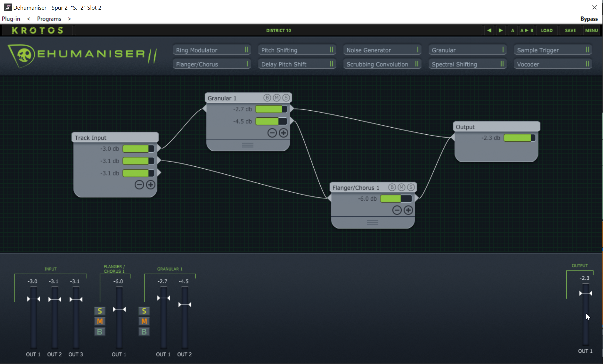This screenshot has width=603, height=364.
Task: Load the next preset with right arrow
Action: coord(500,30)
